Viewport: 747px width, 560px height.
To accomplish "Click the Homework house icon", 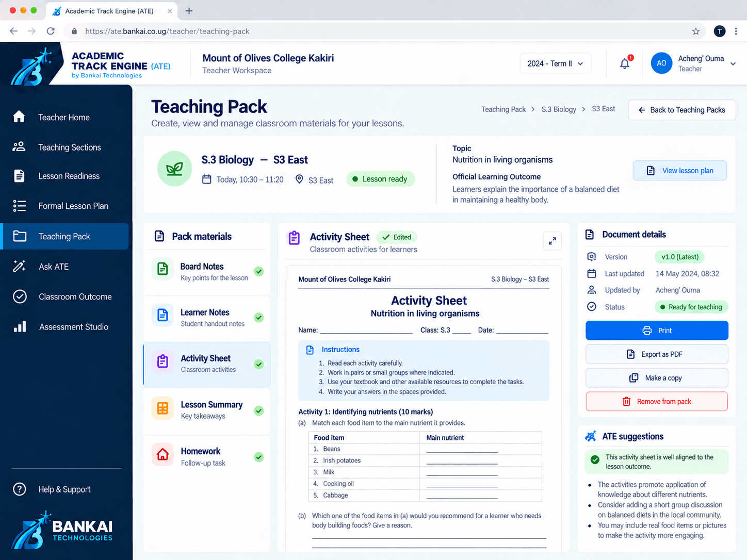I will [x=163, y=455].
